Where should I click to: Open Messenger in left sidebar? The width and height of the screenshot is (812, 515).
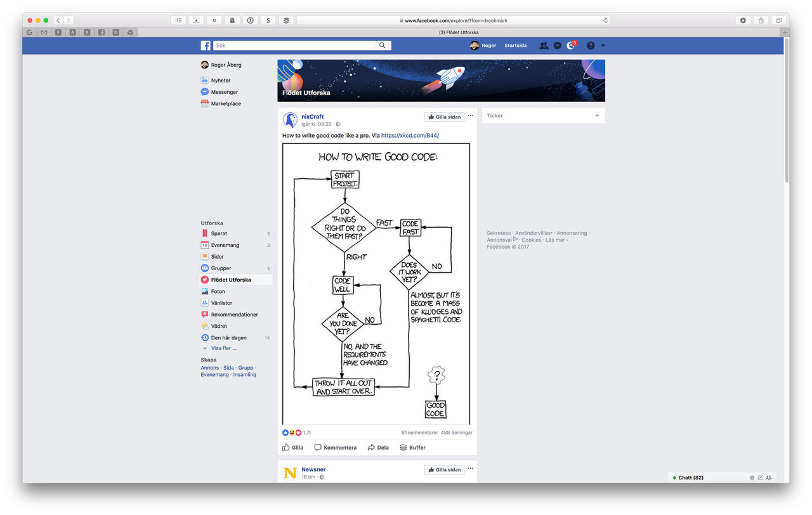pos(219,92)
